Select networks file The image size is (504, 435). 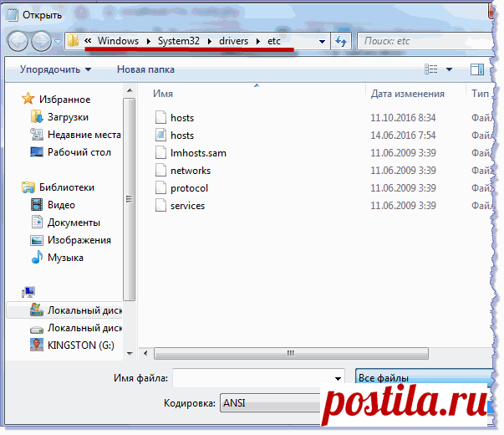coord(191,171)
